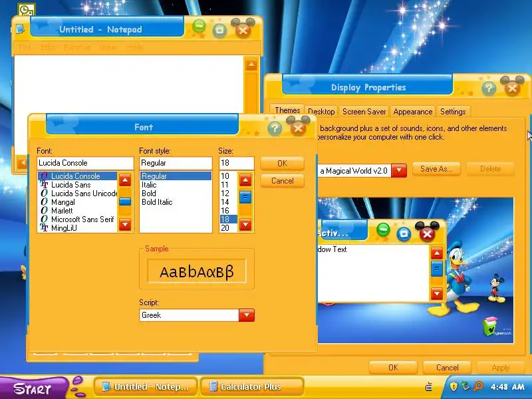The width and height of the screenshot is (532, 399).
Task: Click the preview window scrollbar down arrow
Action: tap(437, 293)
